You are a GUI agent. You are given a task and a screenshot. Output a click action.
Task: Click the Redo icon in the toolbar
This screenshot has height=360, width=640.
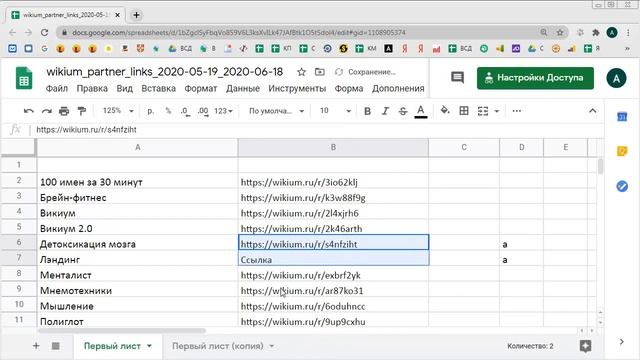coord(47,111)
